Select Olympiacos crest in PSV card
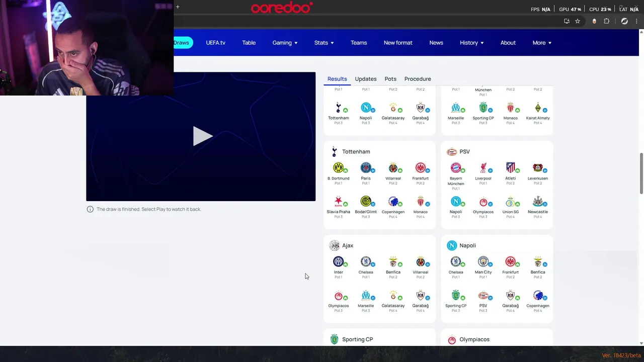644x362 pixels. coord(483,201)
